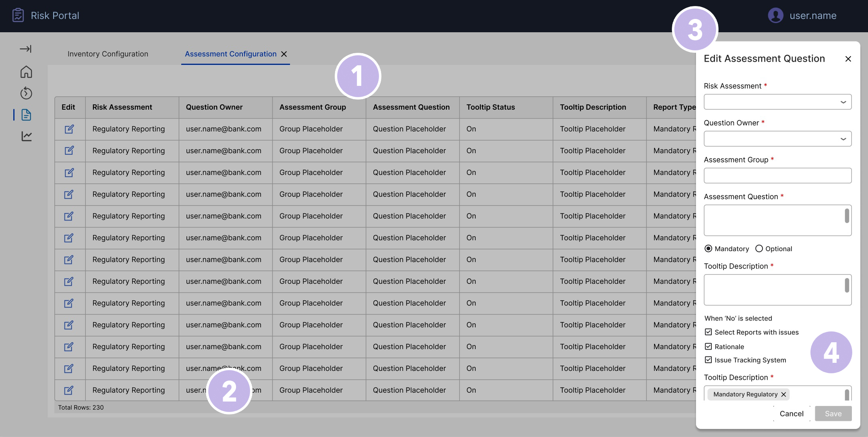Viewport: 868px width, 437px height.
Task: Click the Tooltip Description text area scrollbar
Action: point(847,285)
